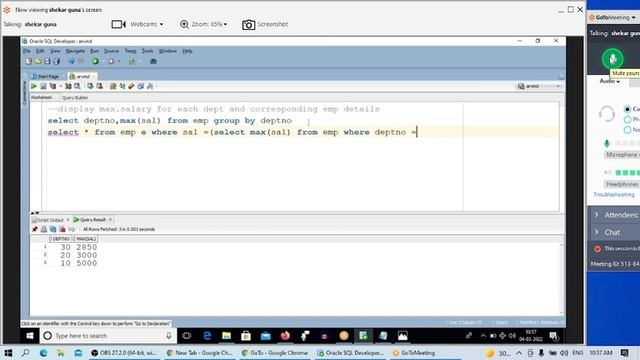Click the blue Back arrow in main toolbar
The height and width of the screenshot is (360, 640).
tap(71, 61)
